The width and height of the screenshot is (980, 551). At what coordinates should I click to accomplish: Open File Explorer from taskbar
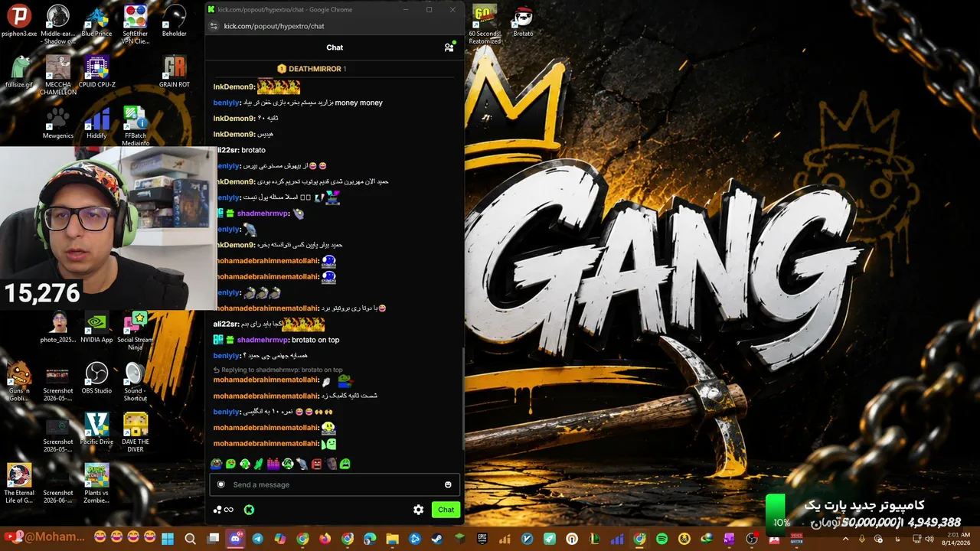[393, 539]
